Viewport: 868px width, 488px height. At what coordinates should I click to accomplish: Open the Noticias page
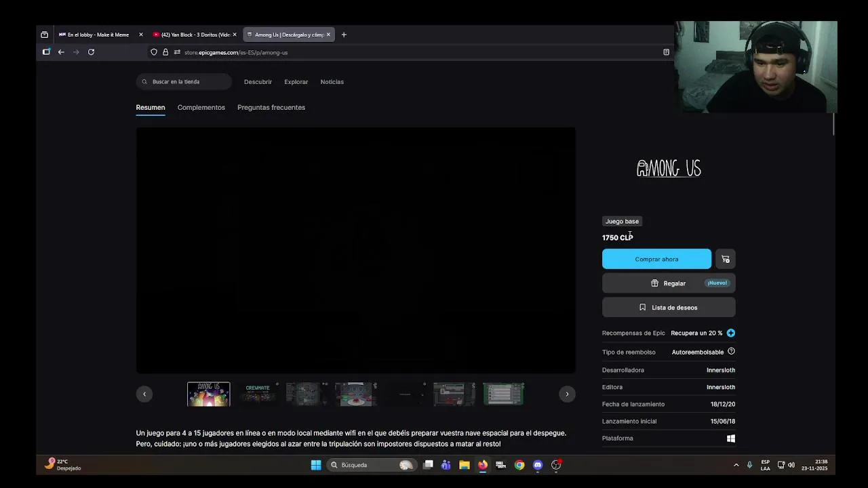coord(332,82)
